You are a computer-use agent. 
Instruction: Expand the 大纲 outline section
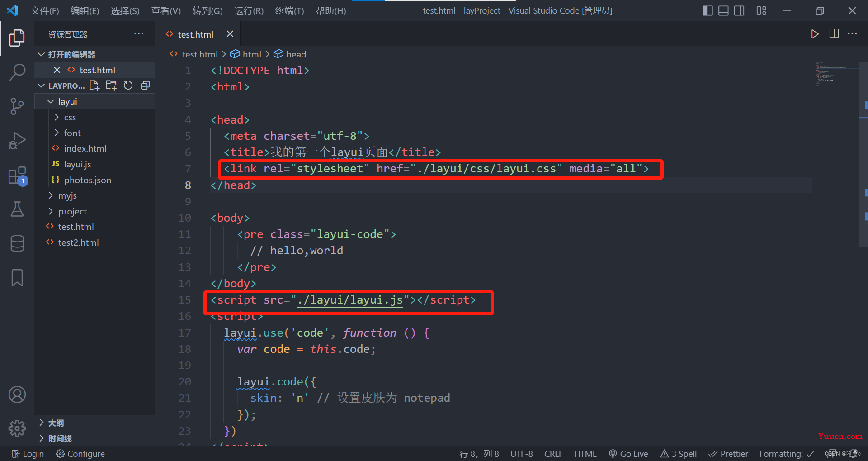(x=95, y=423)
